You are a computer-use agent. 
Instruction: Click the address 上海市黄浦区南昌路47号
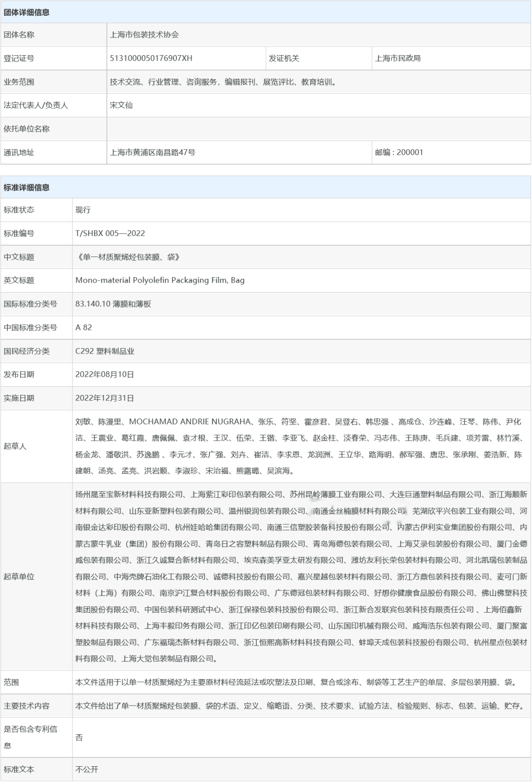coord(153,152)
